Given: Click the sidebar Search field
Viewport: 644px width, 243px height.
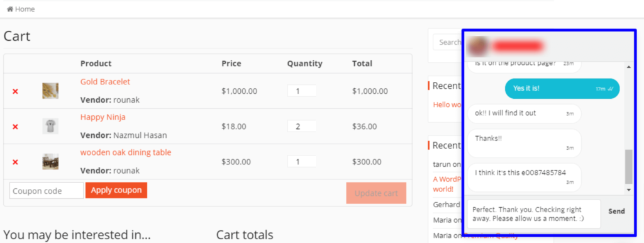Looking at the screenshot, I should click(x=447, y=42).
